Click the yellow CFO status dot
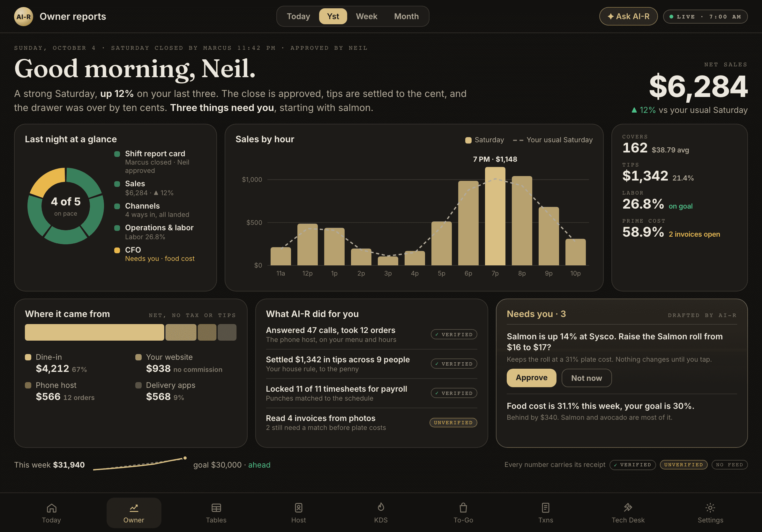Image resolution: width=762 pixels, height=532 pixels. point(117,250)
